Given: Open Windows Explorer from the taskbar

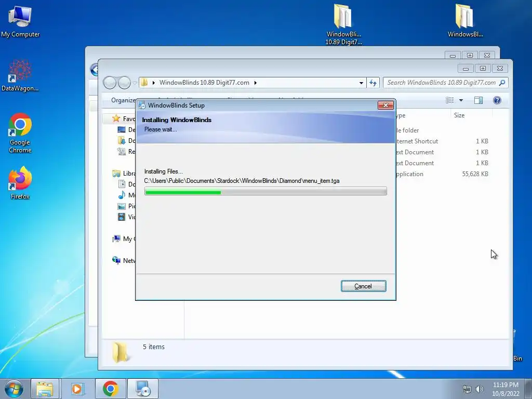Looking at the screenshot, I should coord(45,389).
